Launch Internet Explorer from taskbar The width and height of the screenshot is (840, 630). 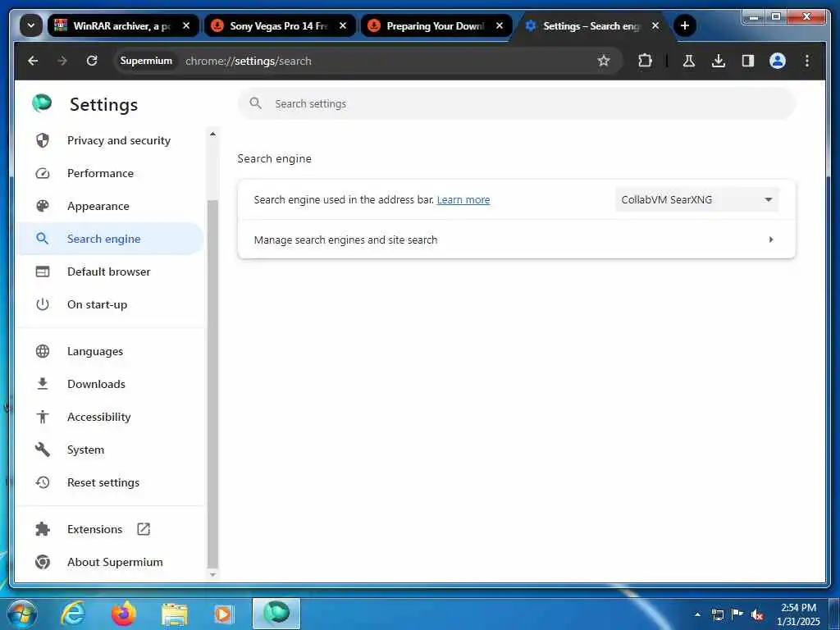pyautogui.click(x=72, y=614)
